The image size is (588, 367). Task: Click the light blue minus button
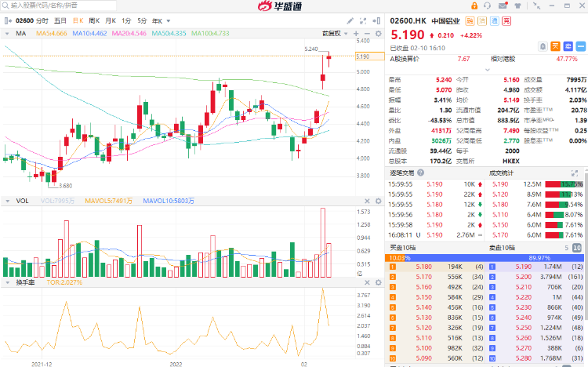coord(580,46)
